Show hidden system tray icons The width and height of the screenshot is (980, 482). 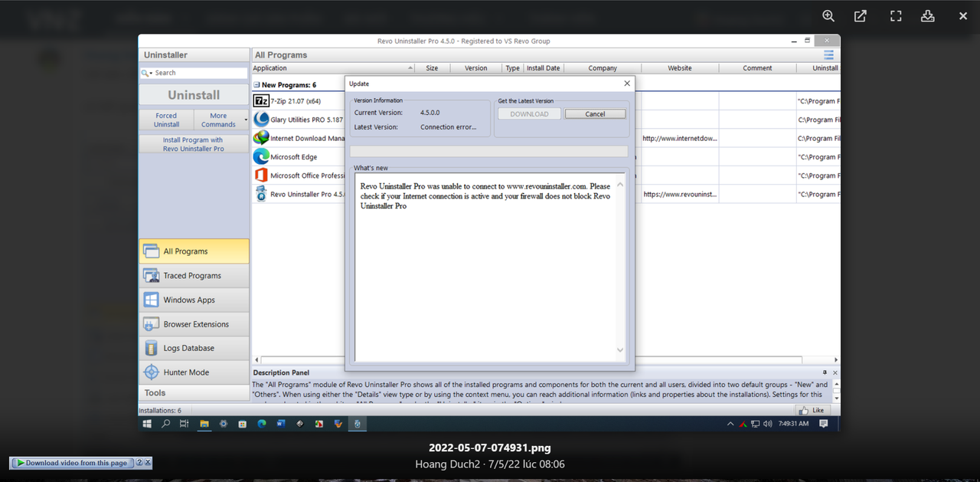[x=730, y=424]
